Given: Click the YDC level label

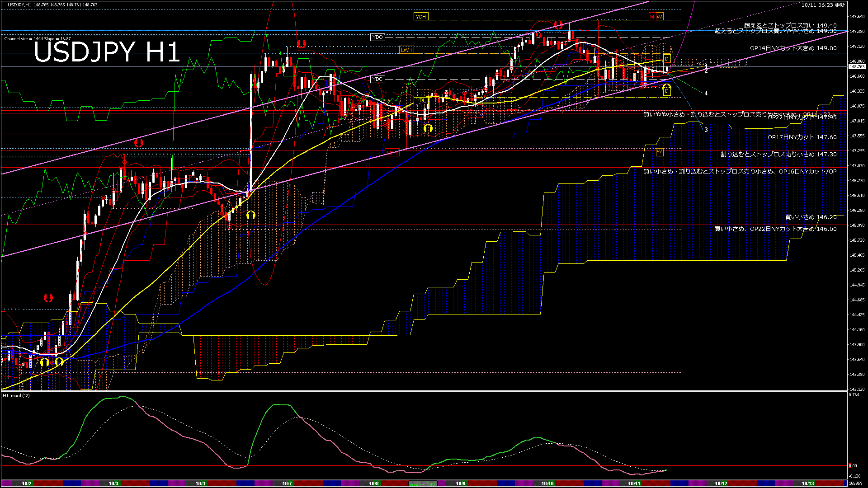Looking at the screenshot, I should click(377, 79).
